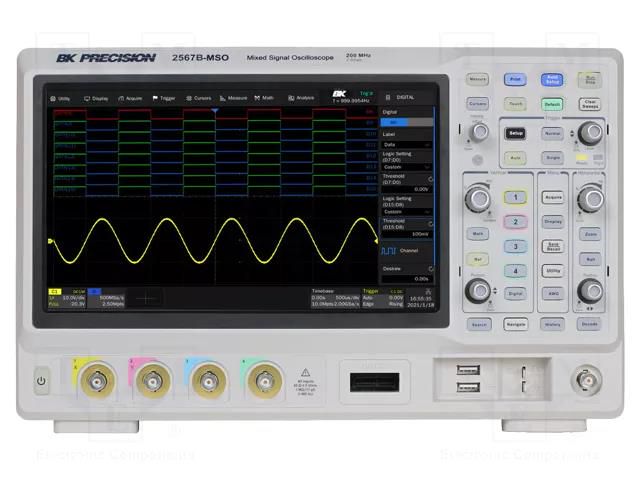
Task: Open the Logic Setting (D7:D0) Custom dropdown
Action: (x=407, y=167)
